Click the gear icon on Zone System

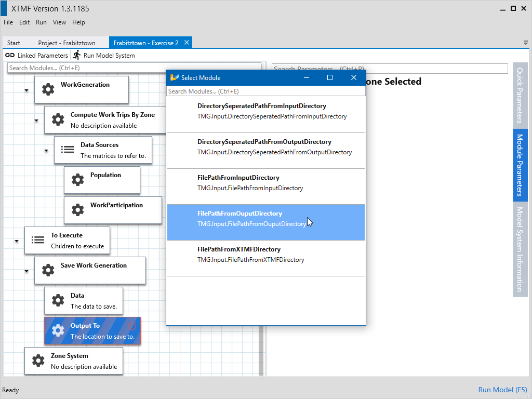tap(38, 361)
